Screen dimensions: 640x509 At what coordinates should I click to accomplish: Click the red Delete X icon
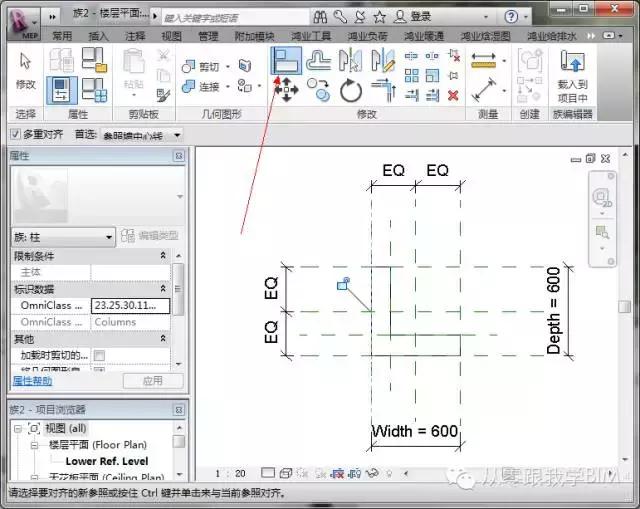click(453, 96)
